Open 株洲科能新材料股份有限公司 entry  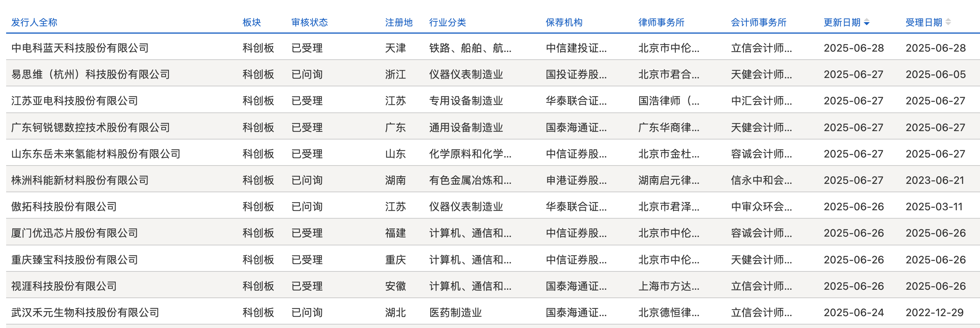(80, 180)
